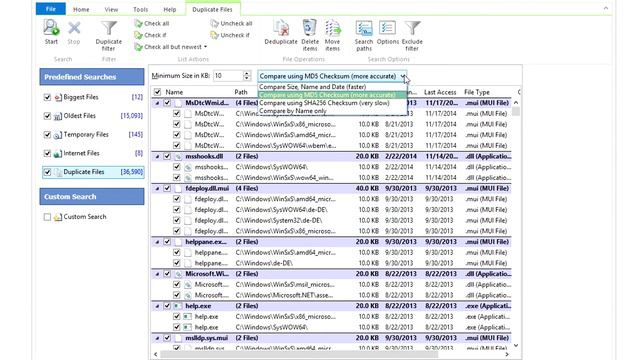This screenshot has height=360, width=640.
Task: Collapse the helppane.exe group
Action: coord(157,242)
